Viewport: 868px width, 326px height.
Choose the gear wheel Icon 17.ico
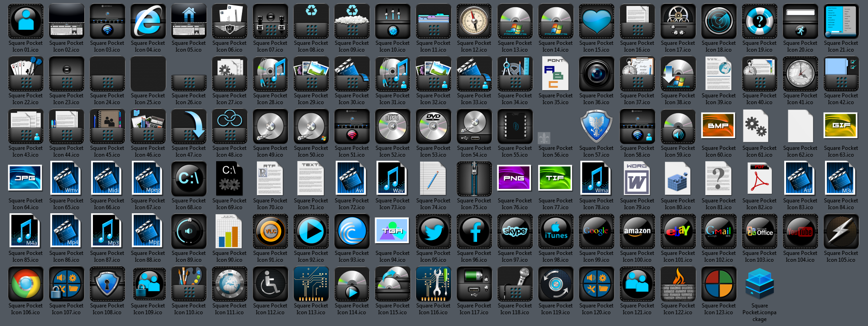point(678,21)
